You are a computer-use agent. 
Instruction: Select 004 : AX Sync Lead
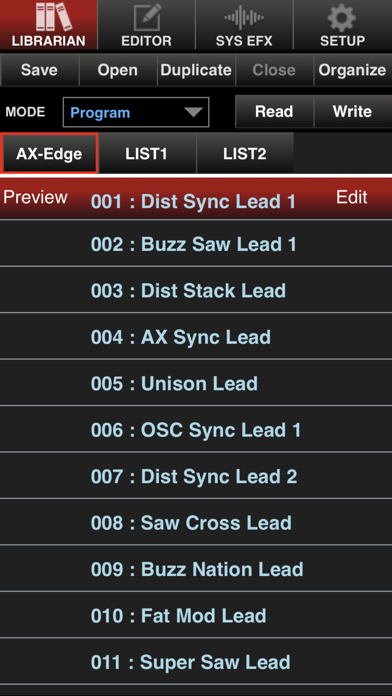(196, 337)
